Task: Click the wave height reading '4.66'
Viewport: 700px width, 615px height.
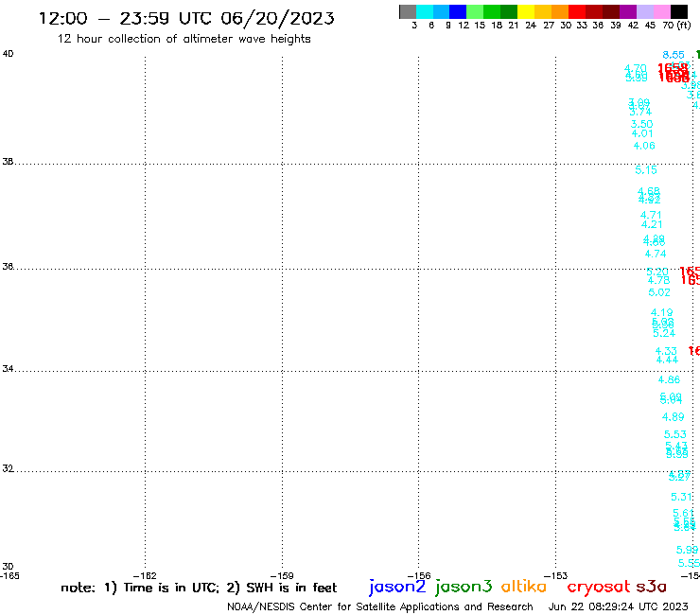Action: coord(669,379)
